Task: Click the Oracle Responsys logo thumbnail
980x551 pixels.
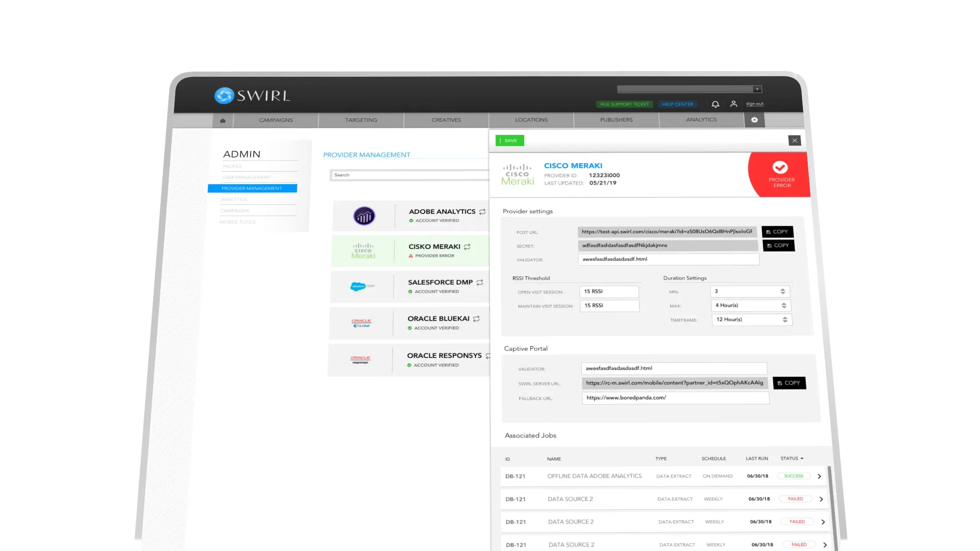Action: tap(360, 360)
